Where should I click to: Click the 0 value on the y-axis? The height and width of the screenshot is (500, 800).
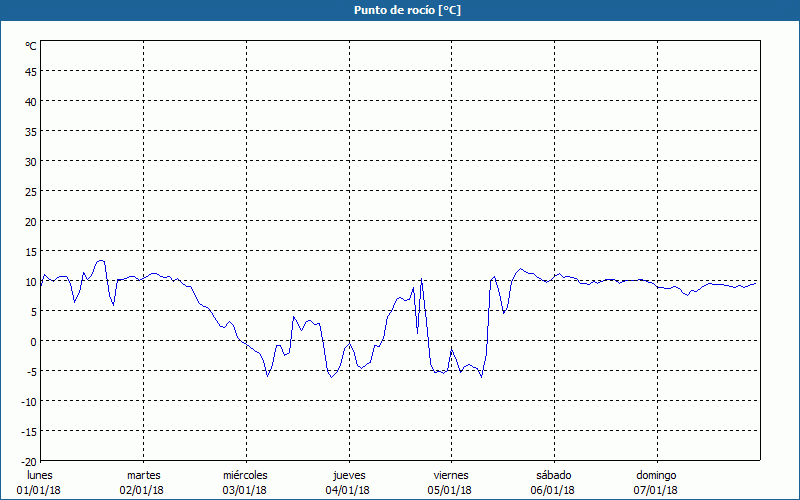click(33, 341)
